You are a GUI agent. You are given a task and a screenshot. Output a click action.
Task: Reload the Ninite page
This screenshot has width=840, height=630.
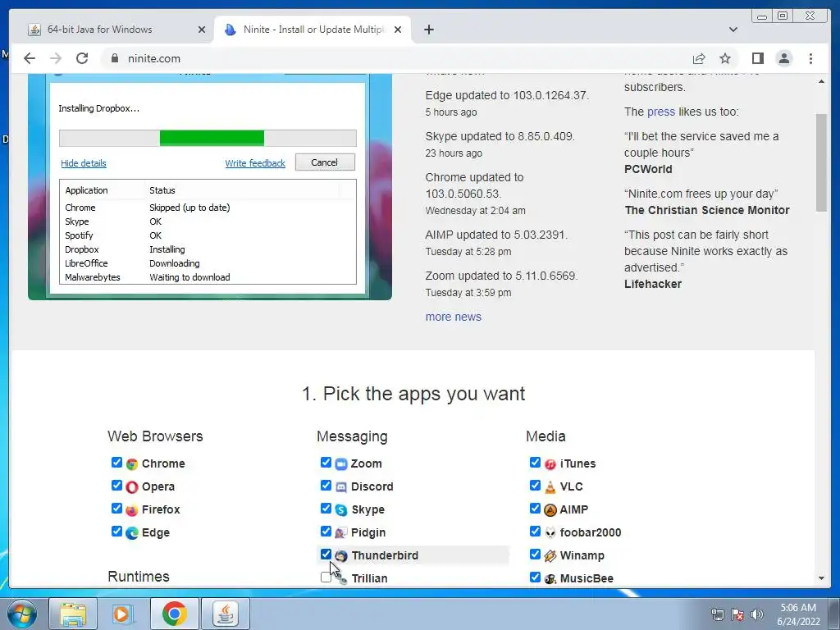(81, 58)
